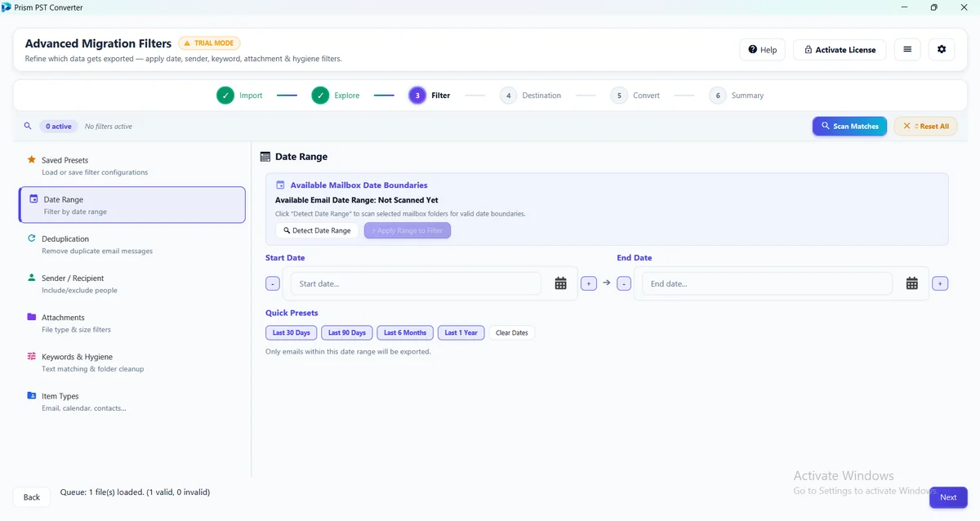
Task: Jump to the Destination step
Action: click(x=530, y=96)
